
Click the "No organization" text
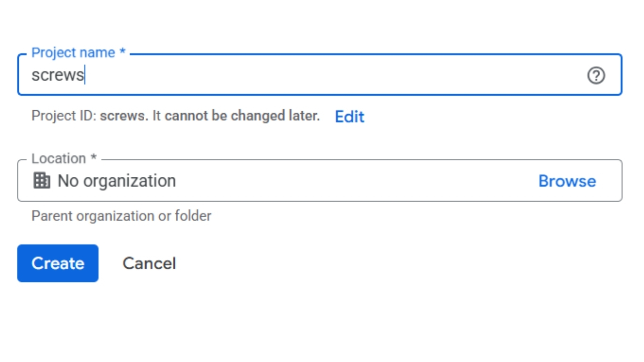coord(116,181)
